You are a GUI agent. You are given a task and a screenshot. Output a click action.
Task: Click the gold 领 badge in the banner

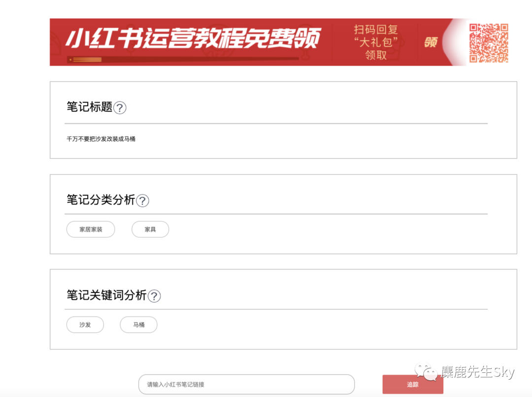pyautogui.click(x=431, y=42)
